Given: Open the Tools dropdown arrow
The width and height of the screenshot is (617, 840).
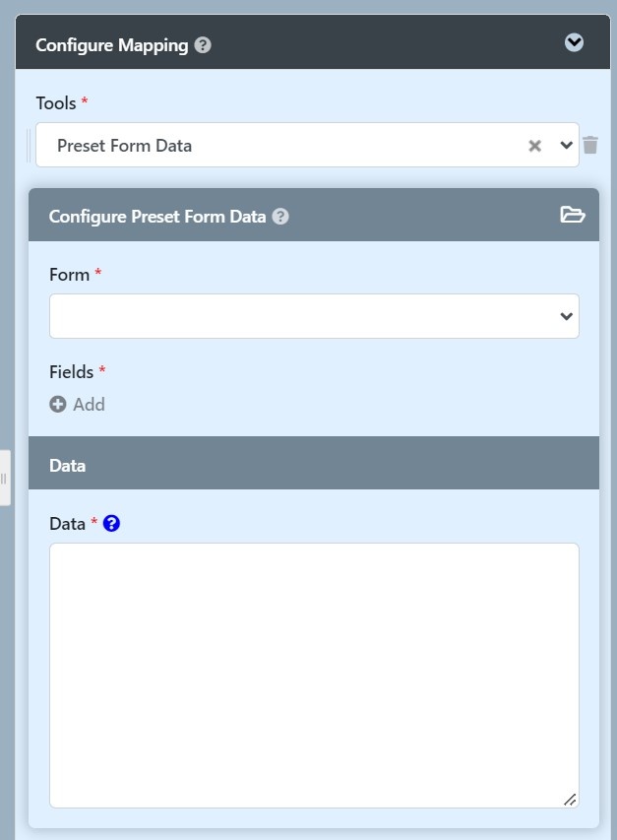Looking at the screenshot, I should click(566, 145).
